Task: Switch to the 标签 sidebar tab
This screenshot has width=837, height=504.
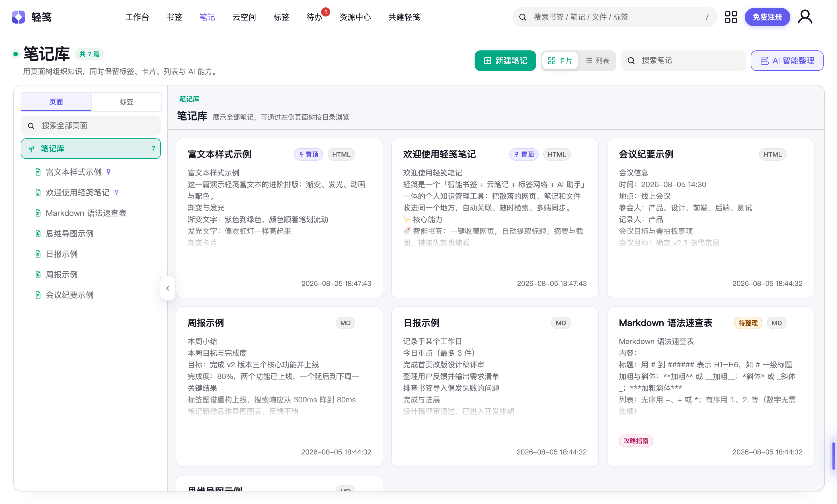Action: 126,102
